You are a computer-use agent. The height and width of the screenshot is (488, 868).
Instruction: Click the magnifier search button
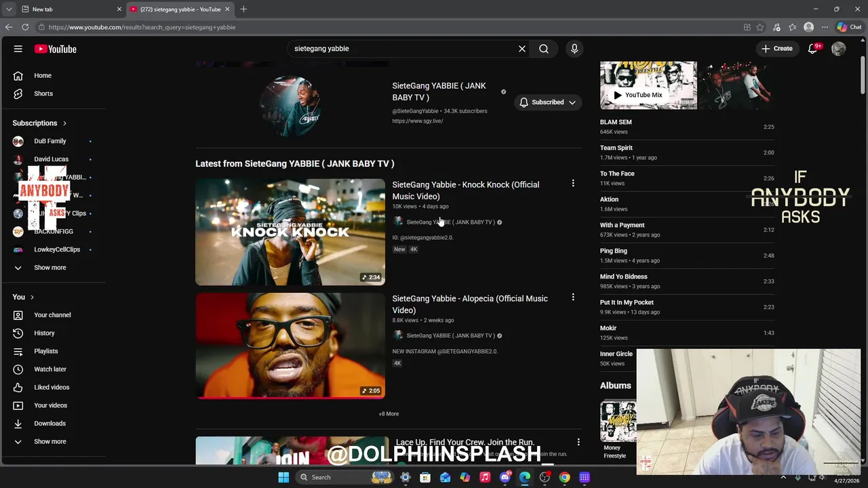(544, 49)
